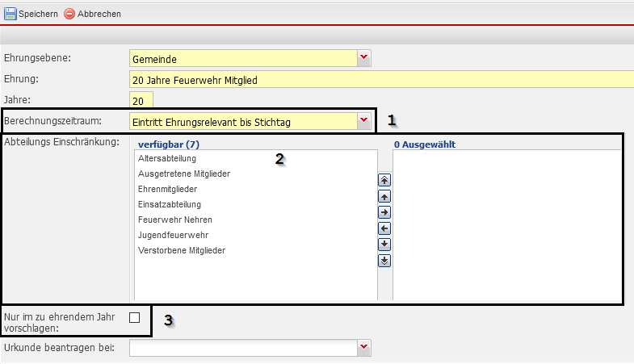Viewport: 634px width, 364px height.
Task: Click the left arrow to remove selection
Action: (x=384, y=228)
